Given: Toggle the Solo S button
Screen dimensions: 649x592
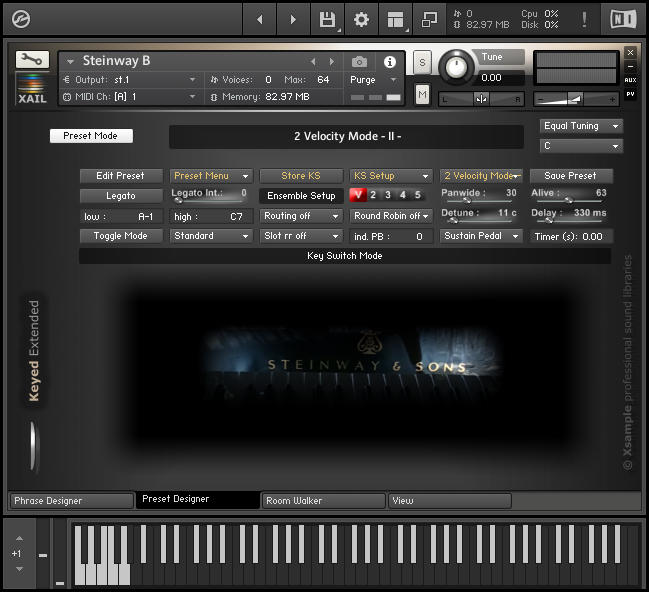Looking at the screenshot, I should (x=422, y=63).
